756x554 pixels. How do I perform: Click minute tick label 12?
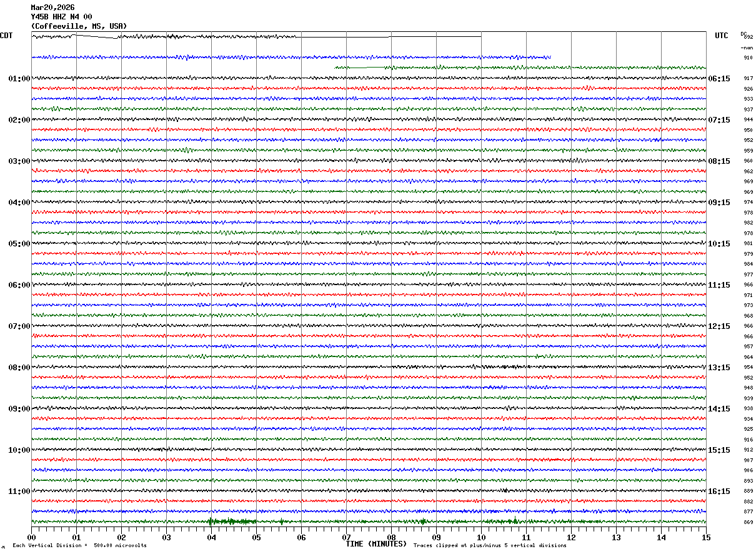pos(571,537)
